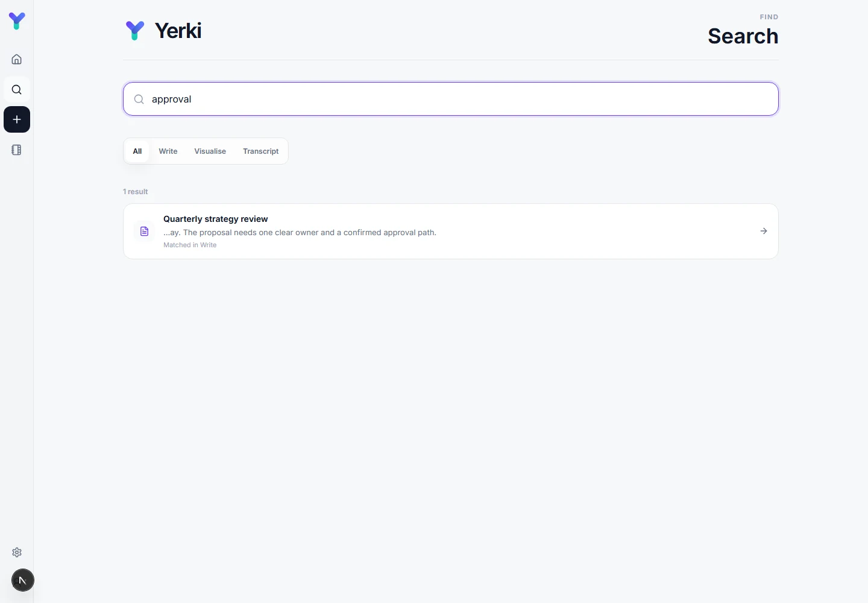Switch to the Visualise filter tab
Viewport: 868px width, 603px height.
pos(210,151)
